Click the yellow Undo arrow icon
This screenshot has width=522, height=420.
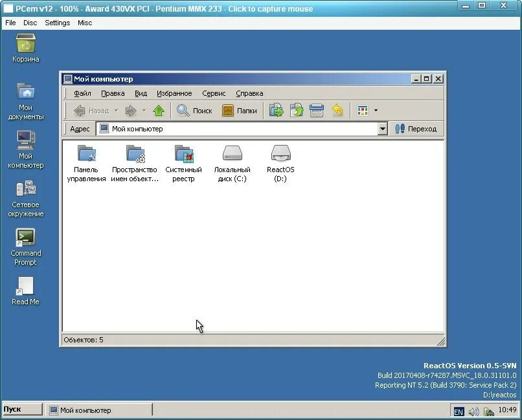(x=337, y=111)
